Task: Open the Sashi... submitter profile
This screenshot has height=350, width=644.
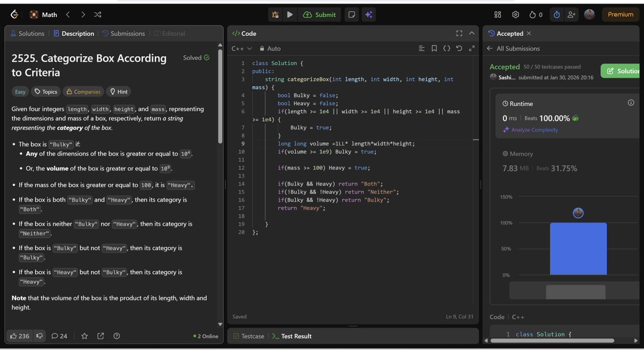Action: [x=503, y=77]
